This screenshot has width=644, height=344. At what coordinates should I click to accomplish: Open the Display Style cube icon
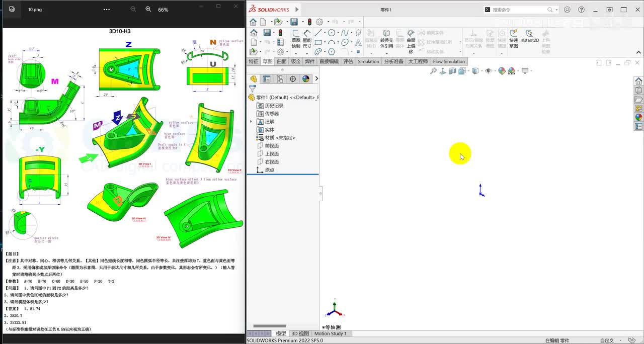click(474, 71)
